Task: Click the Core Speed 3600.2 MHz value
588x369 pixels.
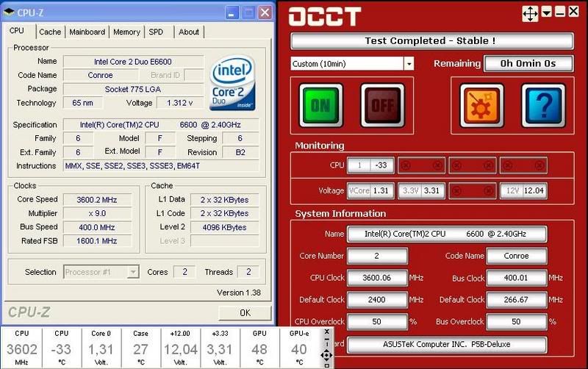Action: tap(98, 200)
